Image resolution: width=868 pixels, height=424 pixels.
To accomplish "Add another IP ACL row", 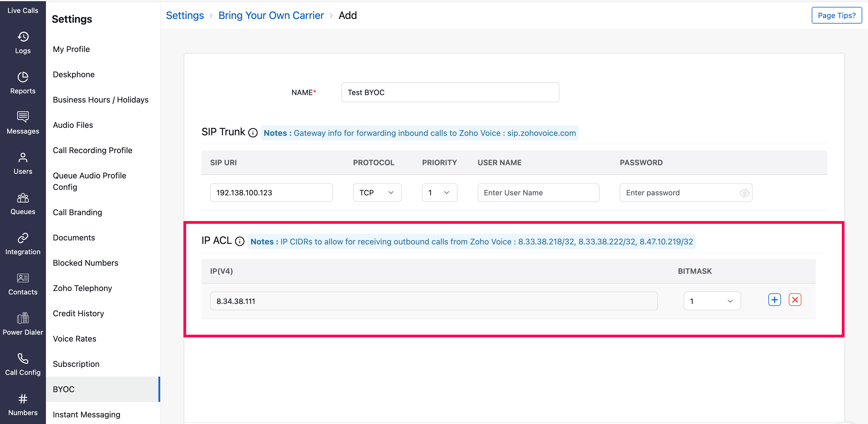I will [x=774, y=300].
